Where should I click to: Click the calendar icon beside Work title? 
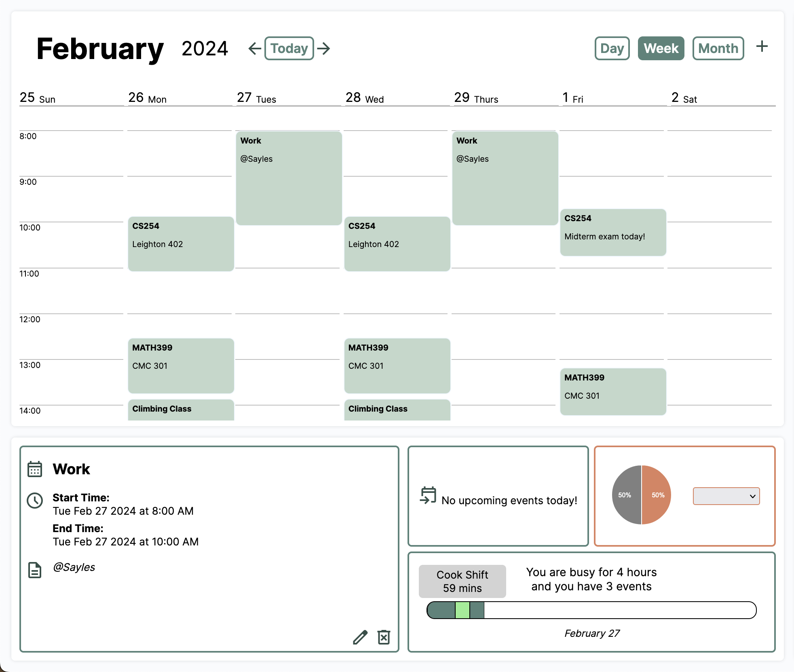[x=35, y=469]
